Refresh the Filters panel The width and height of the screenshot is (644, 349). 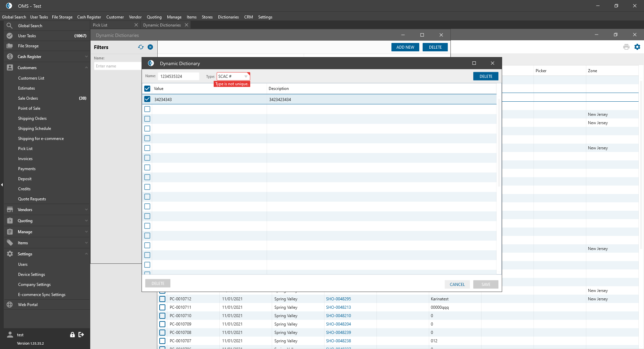pyautogui.click(x=141, y=47)
